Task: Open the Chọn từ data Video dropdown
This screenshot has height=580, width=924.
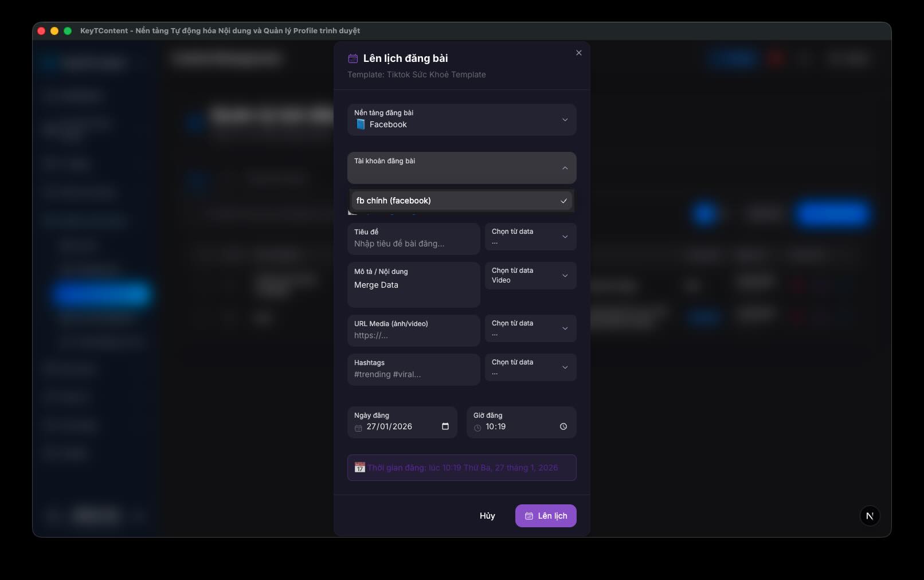Action: (530, 276)
